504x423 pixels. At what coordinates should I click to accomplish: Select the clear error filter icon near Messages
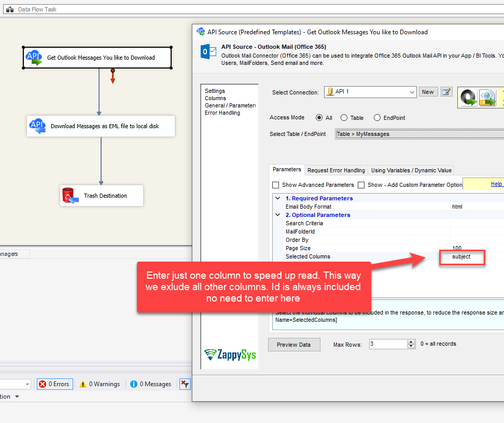(x=185, y=384)
